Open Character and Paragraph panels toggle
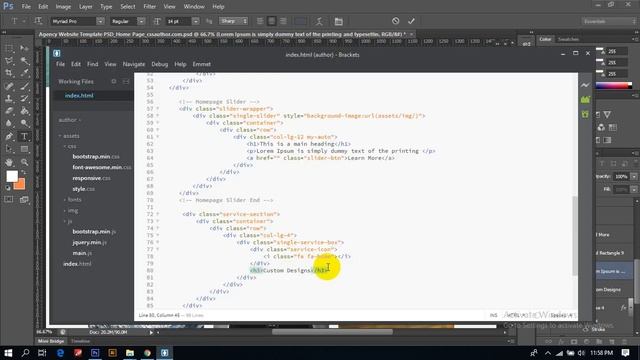The height and width of the screenshot is (360, 640). (x=338, y=21)
